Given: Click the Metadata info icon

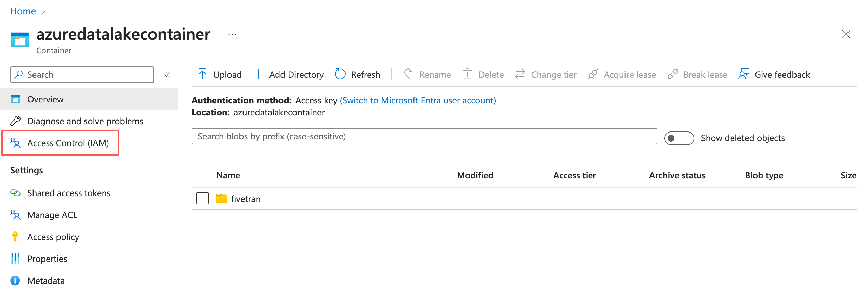Looking at the screenshot, I should point(15,280).
